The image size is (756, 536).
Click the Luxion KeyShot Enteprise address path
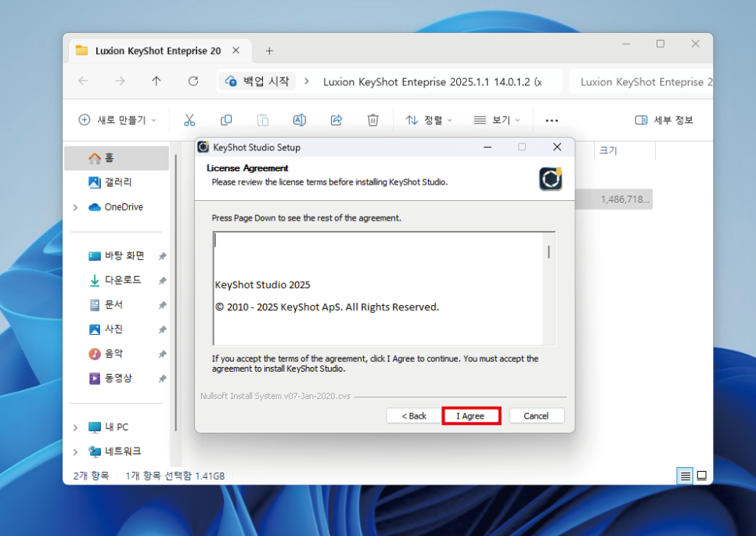click(x=432, y=82)
